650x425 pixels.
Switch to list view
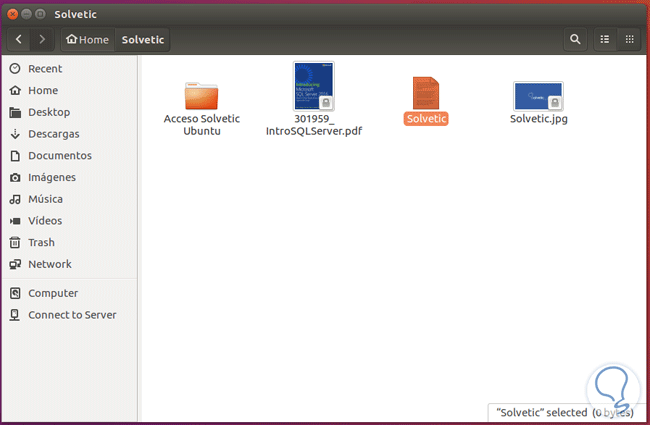click(x=605, y=39)
